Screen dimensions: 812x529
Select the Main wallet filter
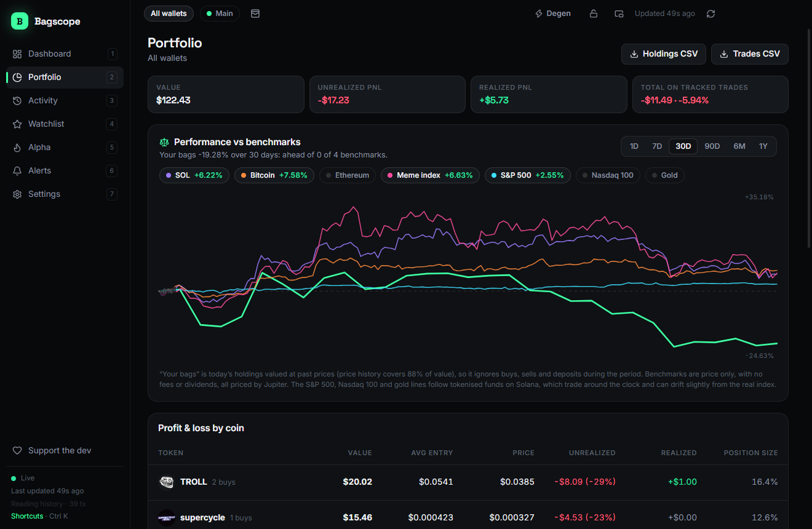point(220,14)
